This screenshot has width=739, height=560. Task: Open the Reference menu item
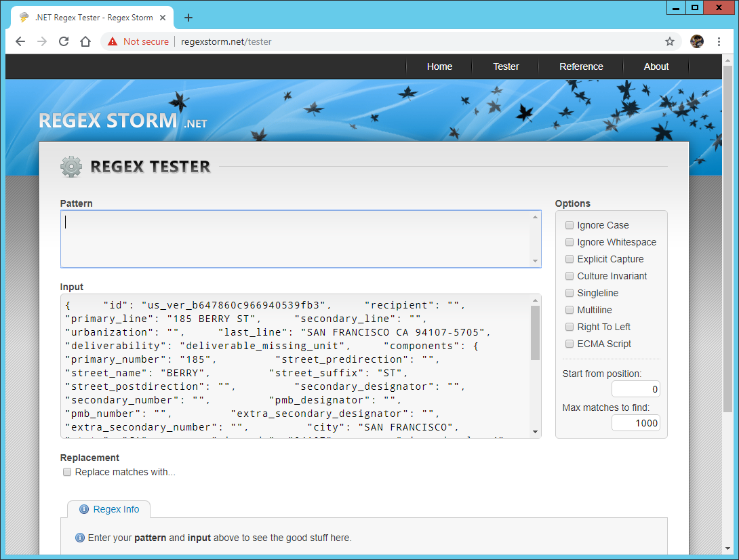[581, 66]
